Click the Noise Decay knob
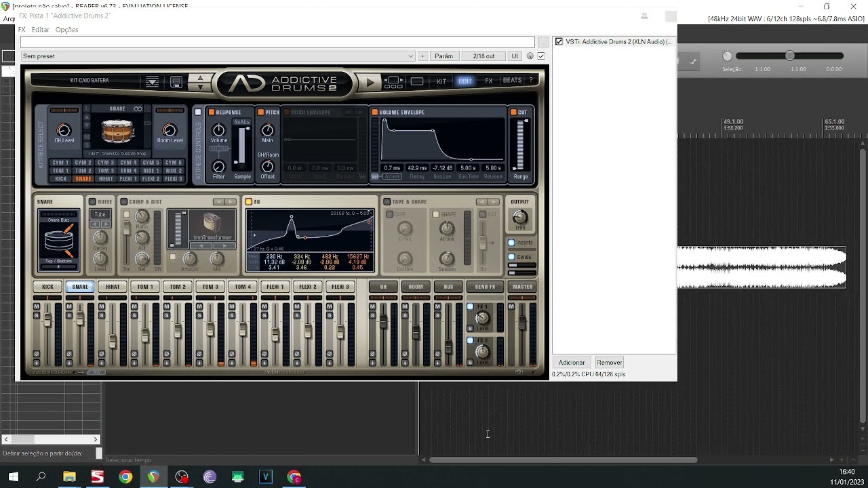The height and width of the screenshot is (488, 868). [100, 237]
